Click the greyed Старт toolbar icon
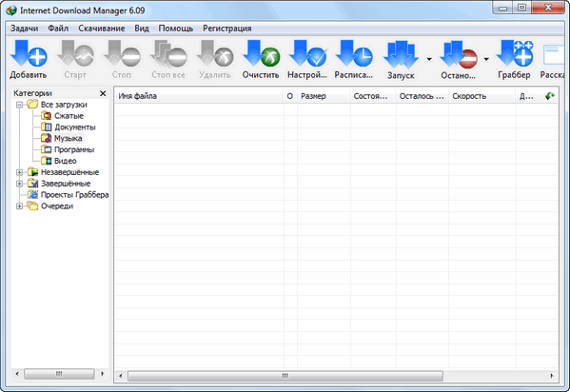The height and width of the screenshot is (392, 570). tap(75, 54)
